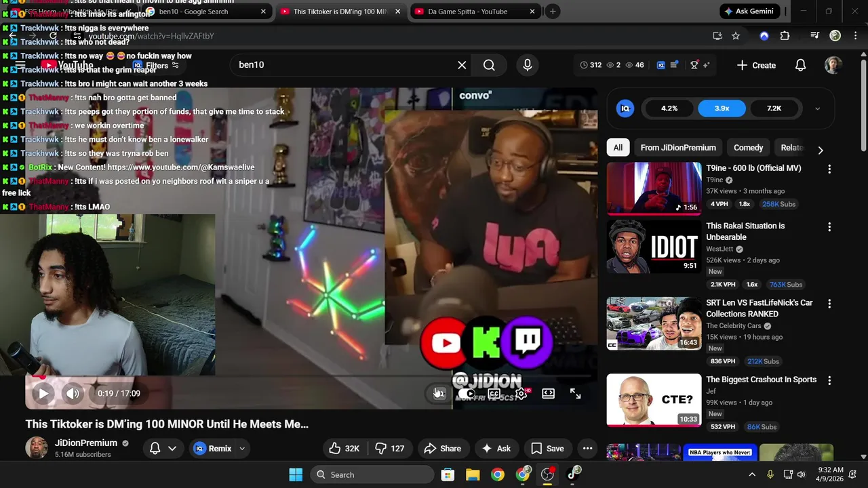This screenshot has height=488, width=868.
Task: Open subscription notification bell dropdown
Action: [x=163, y=448]
